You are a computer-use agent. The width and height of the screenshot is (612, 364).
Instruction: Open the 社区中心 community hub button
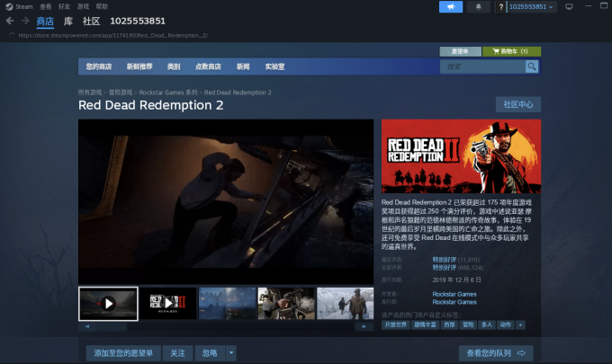(517, 104)
